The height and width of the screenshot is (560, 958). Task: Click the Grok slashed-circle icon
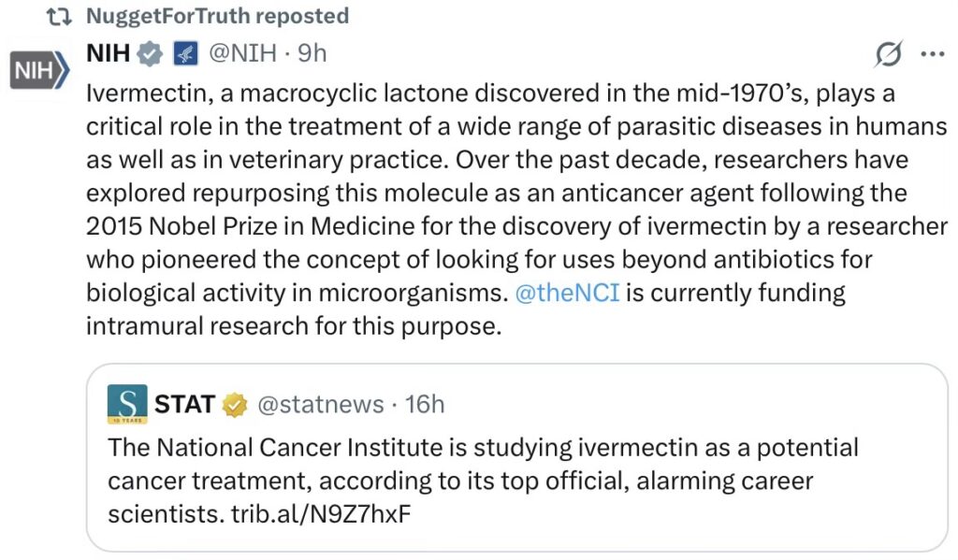pyautogui.click(x=888, y=56)
